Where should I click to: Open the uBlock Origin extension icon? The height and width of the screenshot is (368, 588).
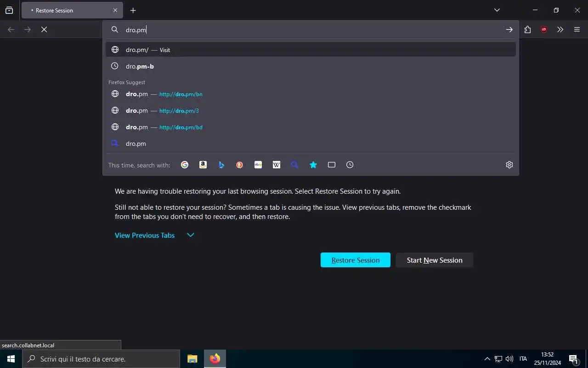[544, 29]
